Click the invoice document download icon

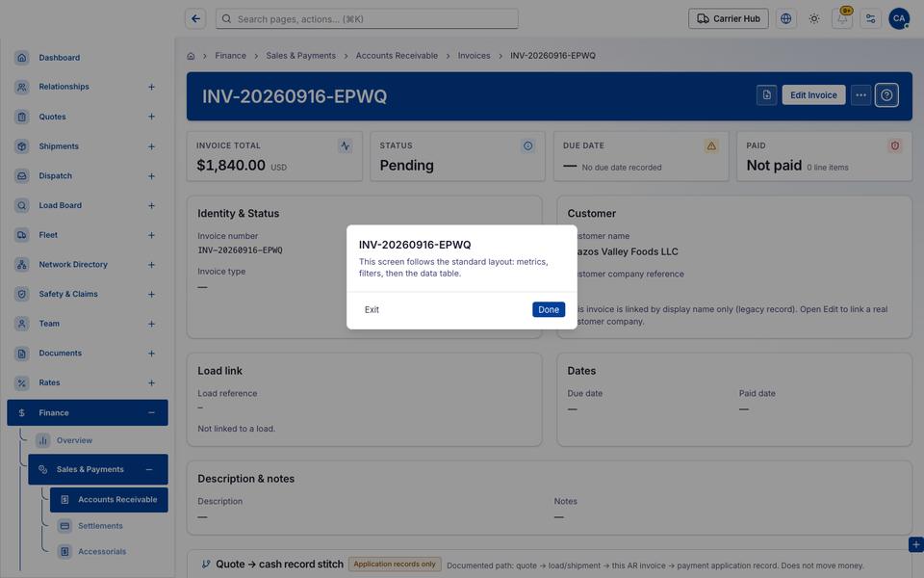pyautogui.click(x=767, y=95)
